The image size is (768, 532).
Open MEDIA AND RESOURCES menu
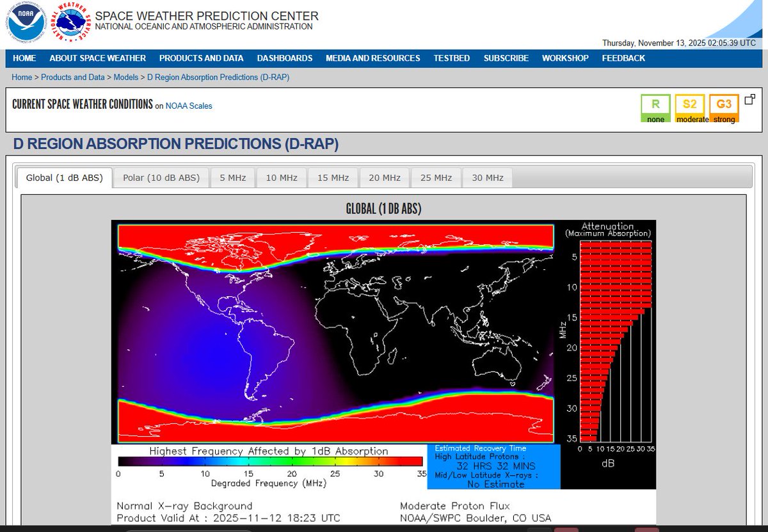click(x=373, y=58)
